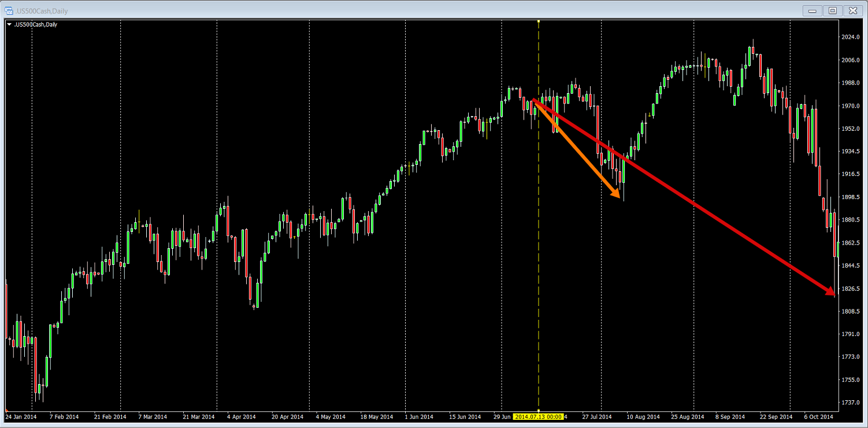Click the 6 Oct 2014 date label
868x428 pixels.
pyautogui.click(x=819, y=416)
